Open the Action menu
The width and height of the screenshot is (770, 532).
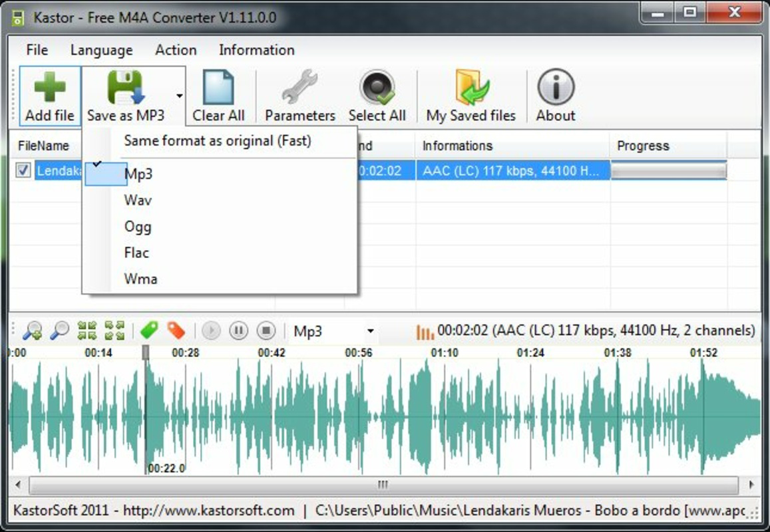(x=176, y=50)
